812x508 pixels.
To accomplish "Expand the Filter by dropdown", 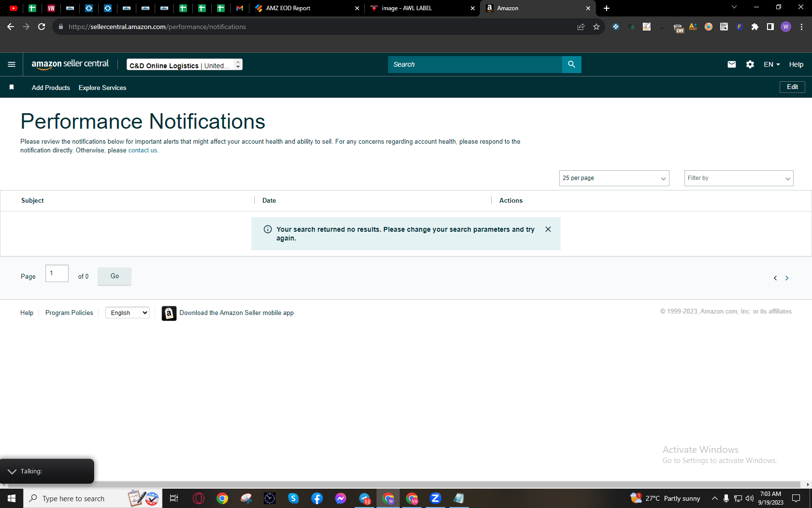I will pyautogui.click(x=739, y=178).
